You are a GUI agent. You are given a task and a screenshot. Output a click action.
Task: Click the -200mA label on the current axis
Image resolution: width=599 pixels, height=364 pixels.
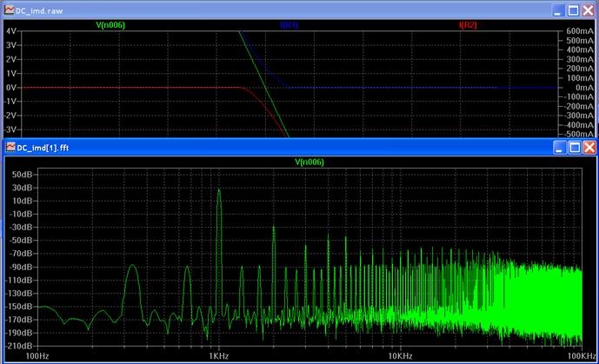pyautogui.click(x=579, y=106)
